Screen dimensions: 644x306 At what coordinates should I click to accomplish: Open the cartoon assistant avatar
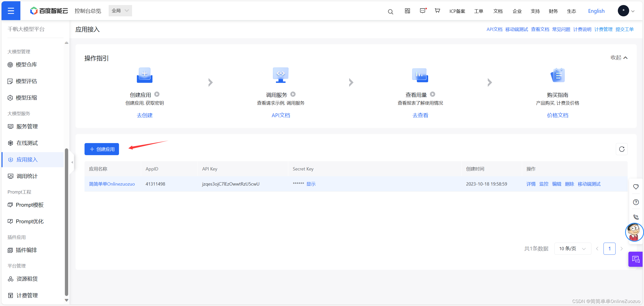click(x=634, y=232)
